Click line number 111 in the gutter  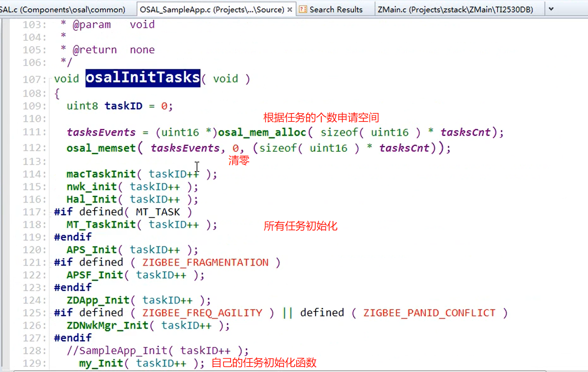35,132
